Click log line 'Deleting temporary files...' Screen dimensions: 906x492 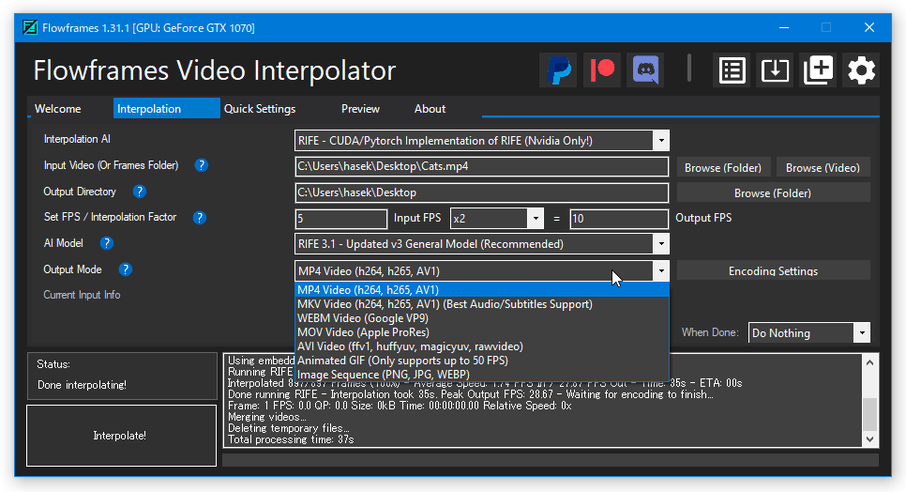pyautogui.click(x=288, y=428)
